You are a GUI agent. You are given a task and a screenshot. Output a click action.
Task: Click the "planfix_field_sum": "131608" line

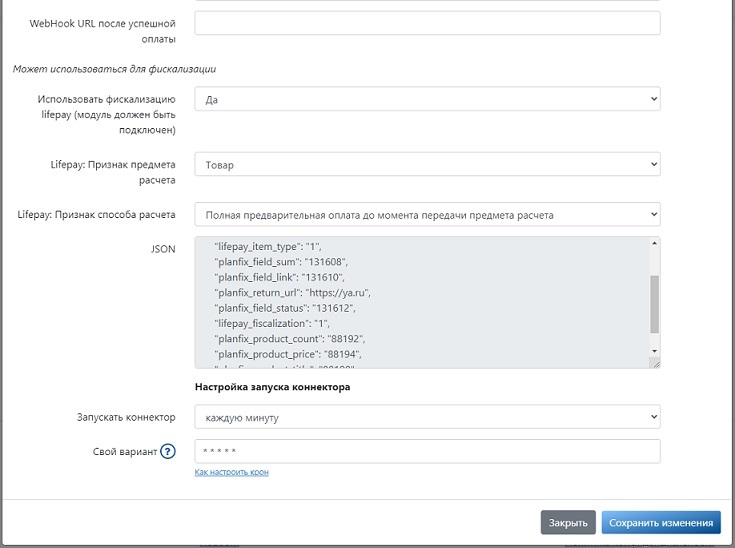[281, 262]
